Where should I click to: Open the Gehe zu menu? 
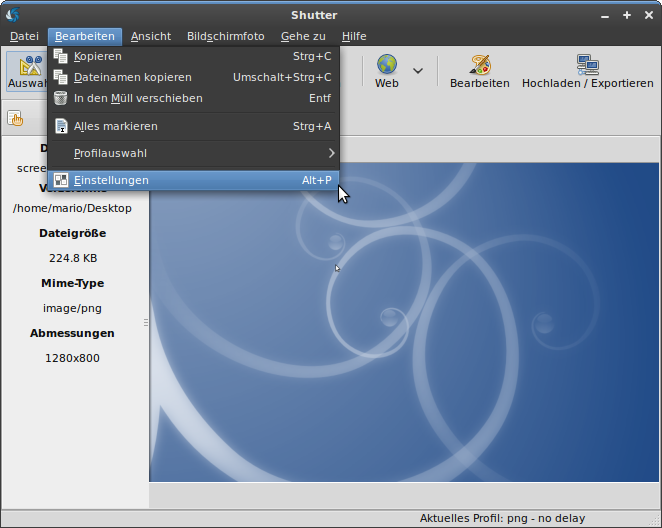303,36
